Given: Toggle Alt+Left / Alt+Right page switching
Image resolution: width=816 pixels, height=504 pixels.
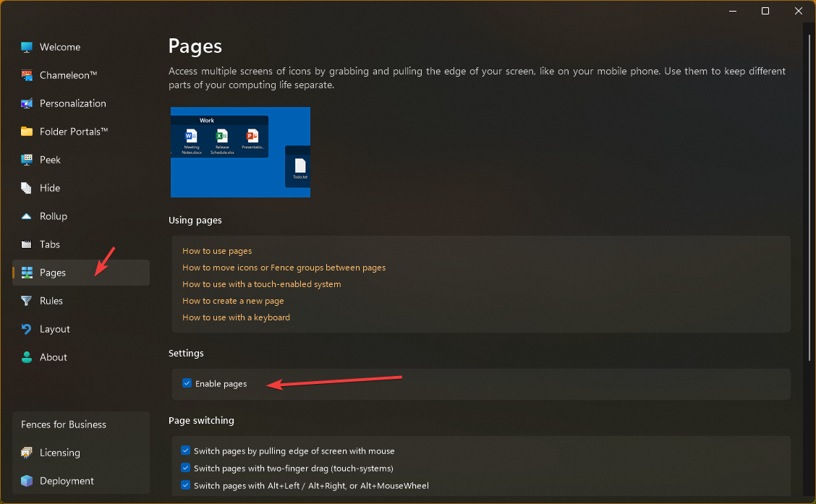Looking at the screenshot, I should coord(185,485).
